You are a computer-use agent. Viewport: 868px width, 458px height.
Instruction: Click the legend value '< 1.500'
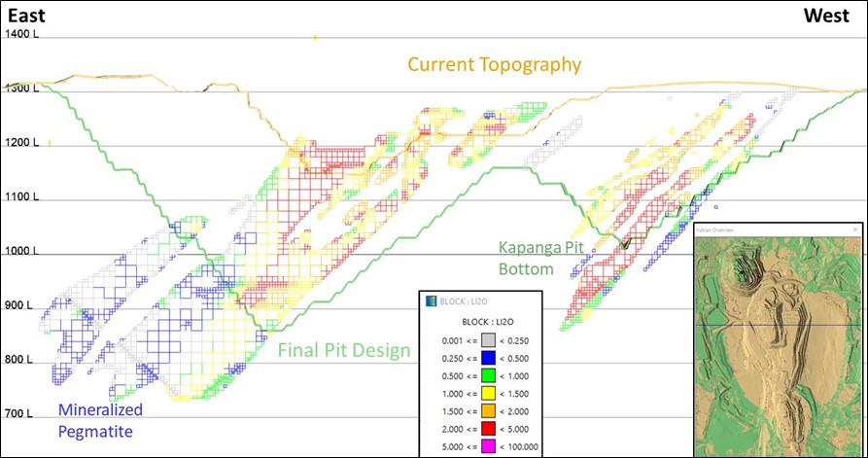[x=514, y=394]
